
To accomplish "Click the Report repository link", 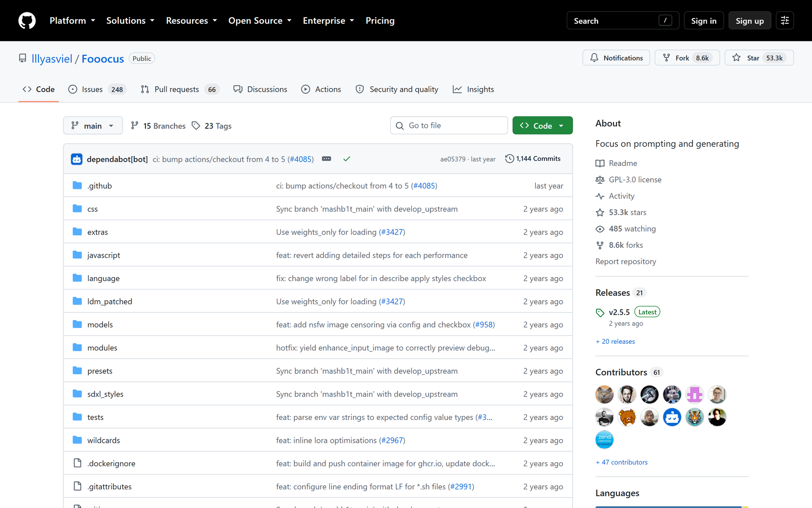I will (x=625, y=261).
